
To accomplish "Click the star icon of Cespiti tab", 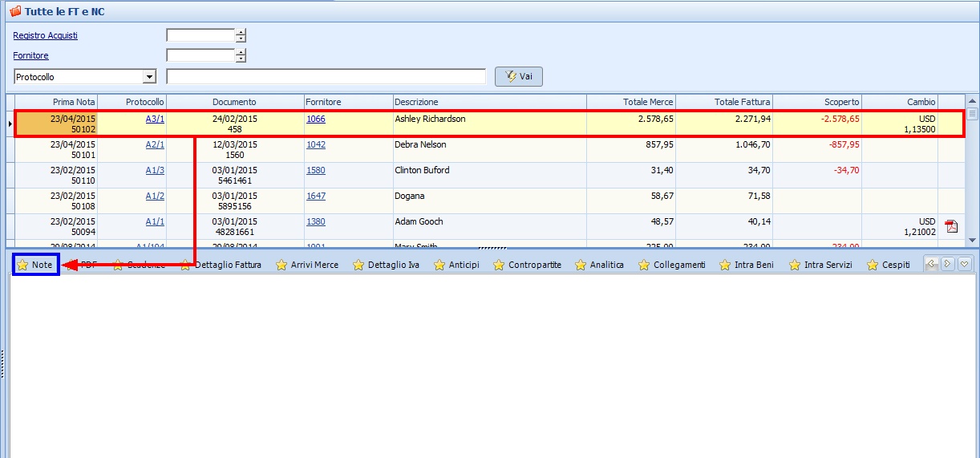I will (x=873, y=265).
